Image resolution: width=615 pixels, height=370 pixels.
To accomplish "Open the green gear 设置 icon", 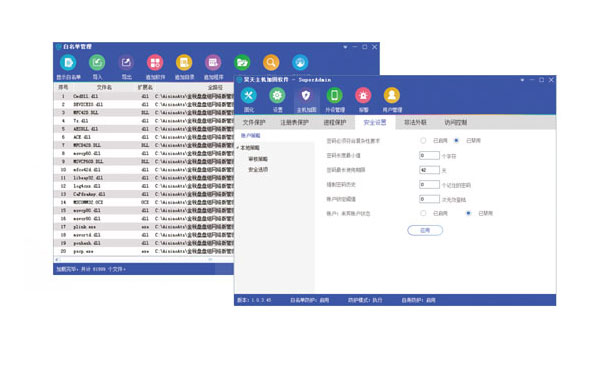I will point(277,95).
